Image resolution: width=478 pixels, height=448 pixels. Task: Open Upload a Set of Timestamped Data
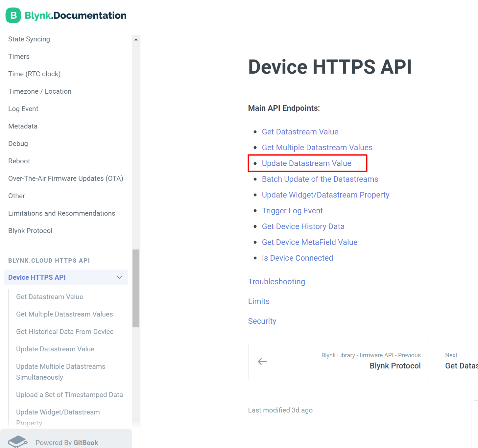[x=69, y=395]
